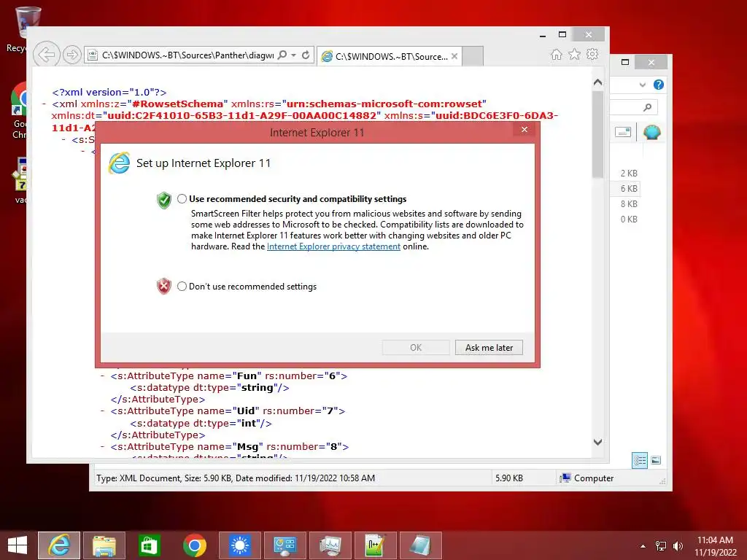Open the IE Tools gear icon
747x560 pixels.
coord(592,54)
